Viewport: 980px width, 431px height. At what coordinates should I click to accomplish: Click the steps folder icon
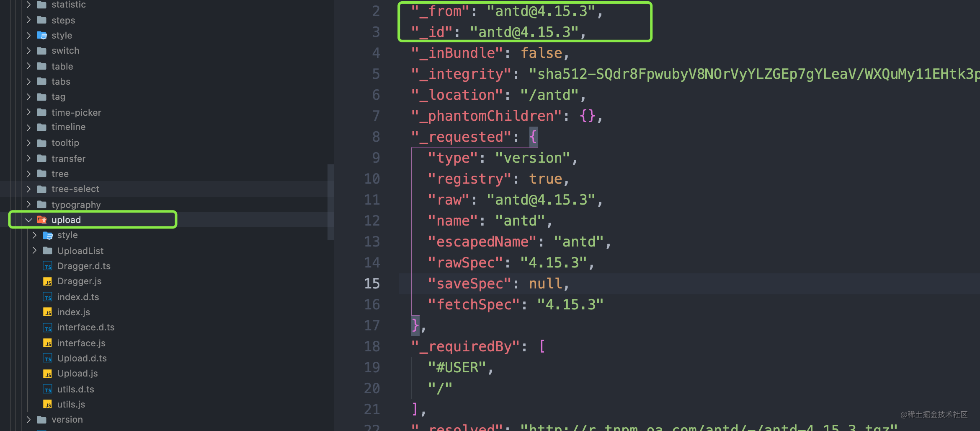[41, 20]
